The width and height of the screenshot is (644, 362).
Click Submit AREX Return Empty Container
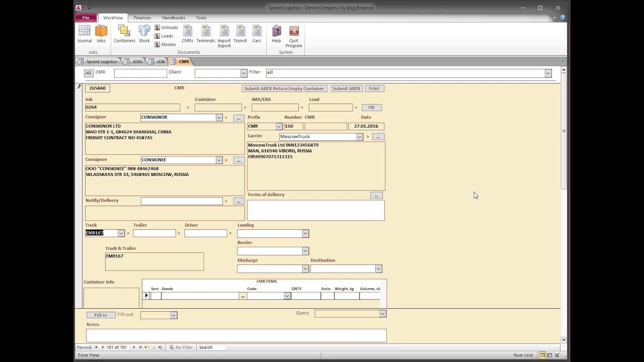[284, 88]
